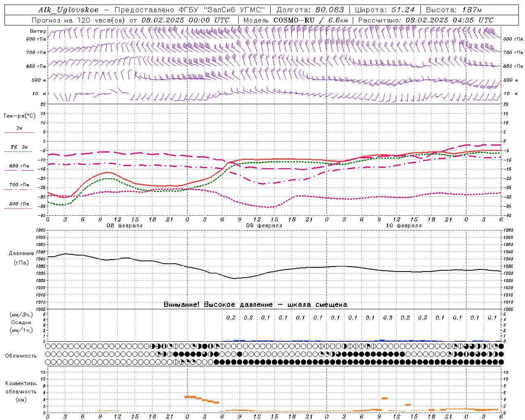Image resolution: width=525 pixels, height=420 pixels.
Task: Click "700 гПа" in the temperature legend
Action: pos(19,185)
